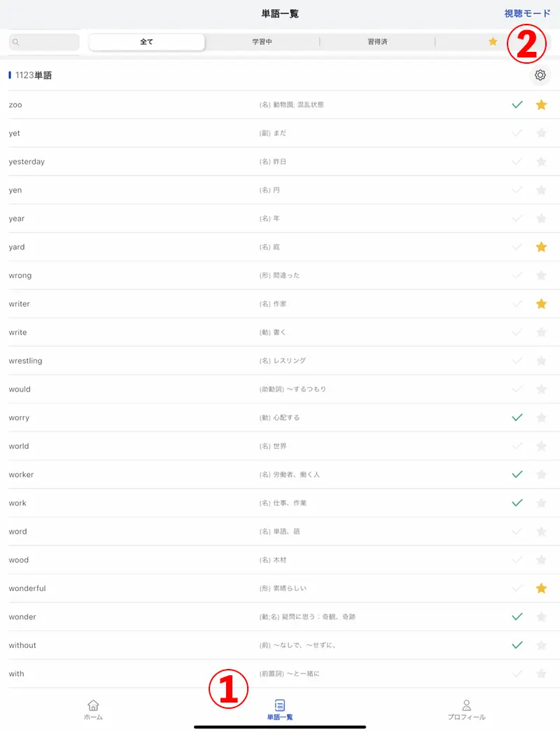Star the word yesterday
This screenshot has height=732, width=560.
541,162
